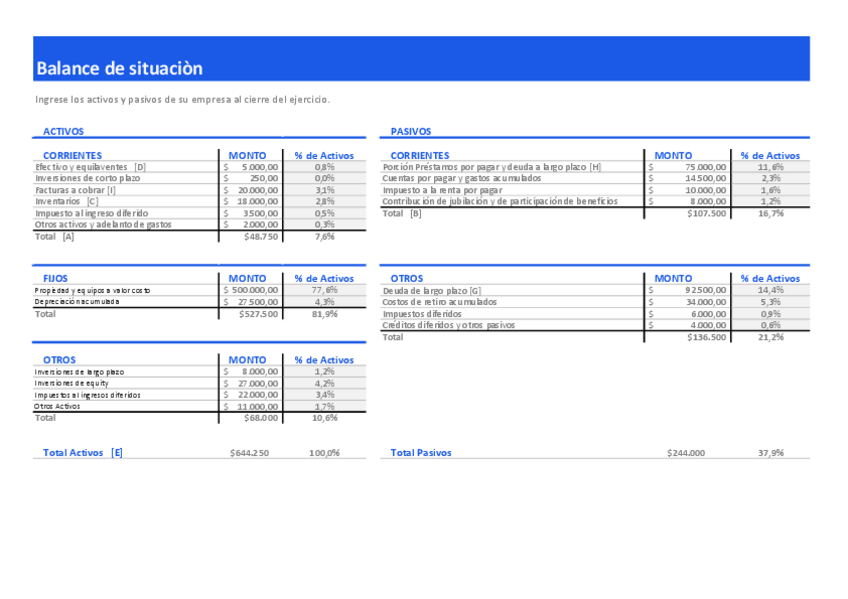
Task: Click the 250,00 amount cell
Action: (264, 178)
